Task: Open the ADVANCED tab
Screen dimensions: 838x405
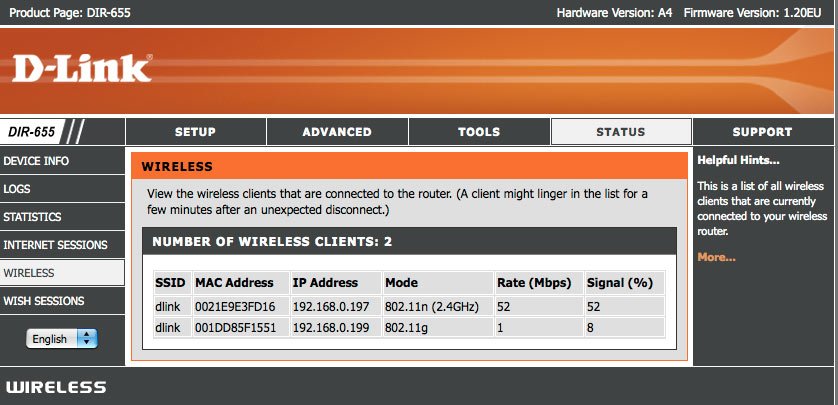Action: pos(337,132)
